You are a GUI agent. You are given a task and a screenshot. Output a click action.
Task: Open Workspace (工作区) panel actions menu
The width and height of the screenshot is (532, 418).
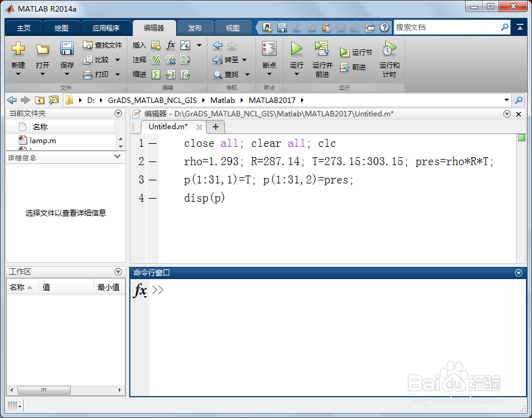click(118, 272)
